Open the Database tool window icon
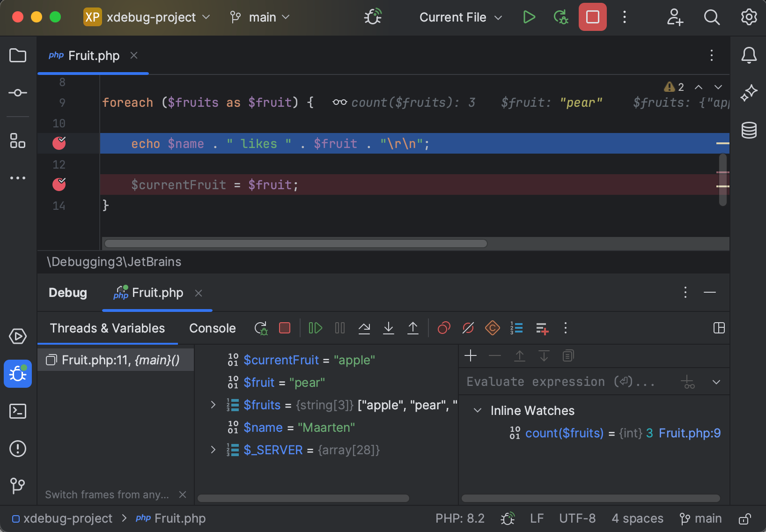This screenshot has height=532, width=766. click(x=748, y=131)
